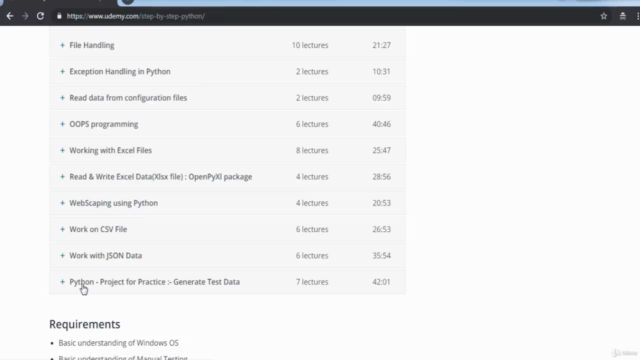Expand Exception Handling in Python plus icon

pos(62,71)
